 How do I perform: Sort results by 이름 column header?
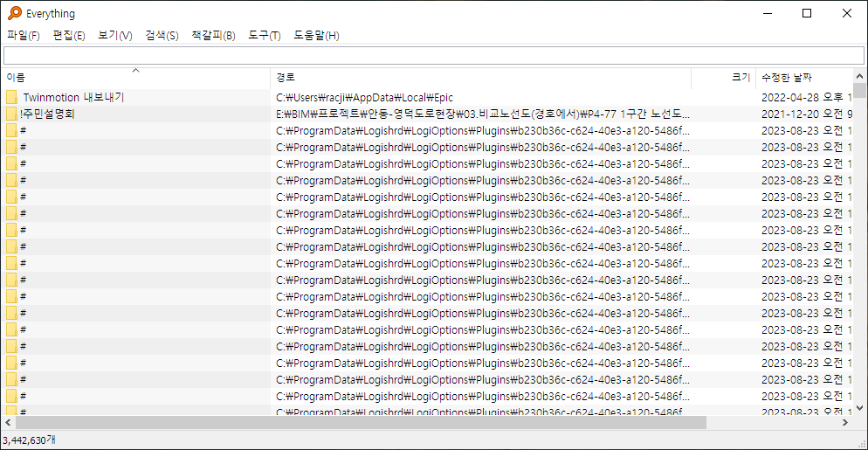(135, 78)
